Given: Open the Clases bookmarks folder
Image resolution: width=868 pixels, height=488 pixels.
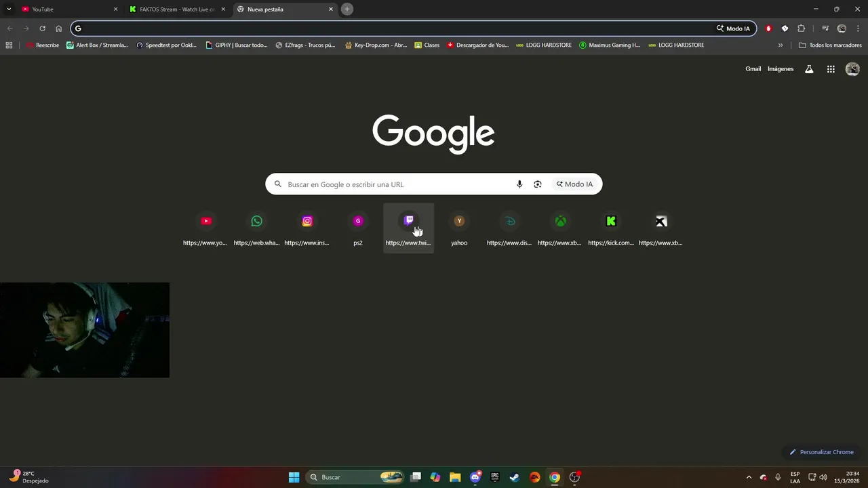Looking at the screenshot, I should pos(427,45).
